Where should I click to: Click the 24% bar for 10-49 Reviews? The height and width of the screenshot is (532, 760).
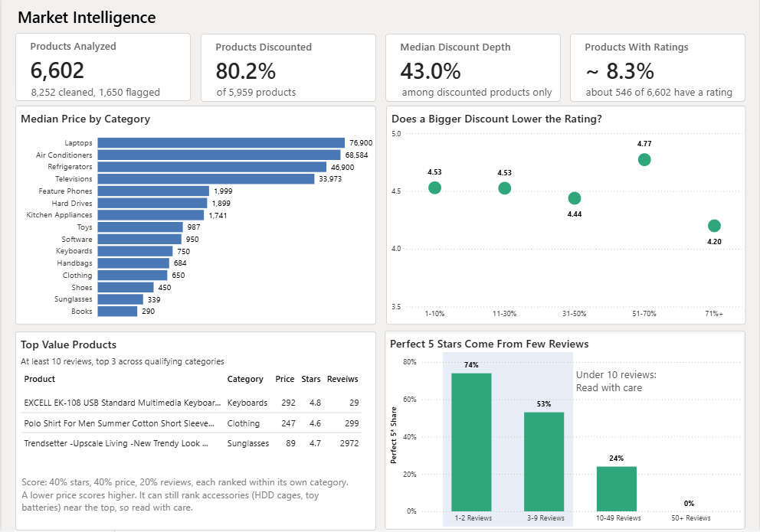(x=617, y=489)
